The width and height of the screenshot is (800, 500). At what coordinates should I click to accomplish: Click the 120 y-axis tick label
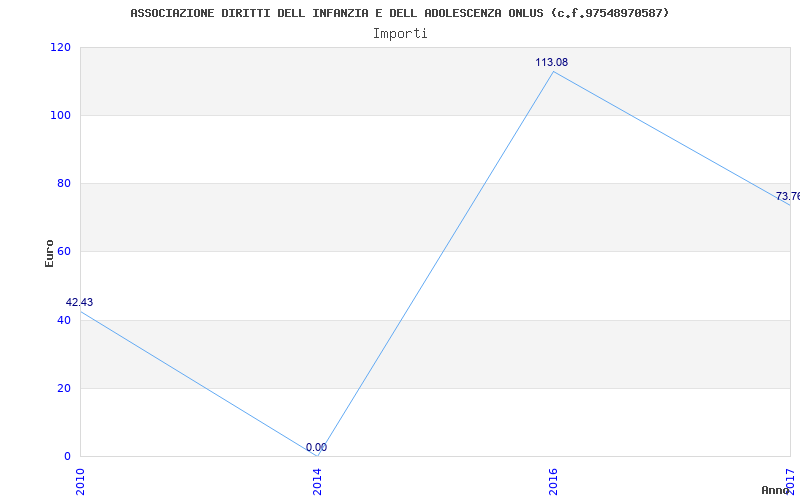coord(60,47)
